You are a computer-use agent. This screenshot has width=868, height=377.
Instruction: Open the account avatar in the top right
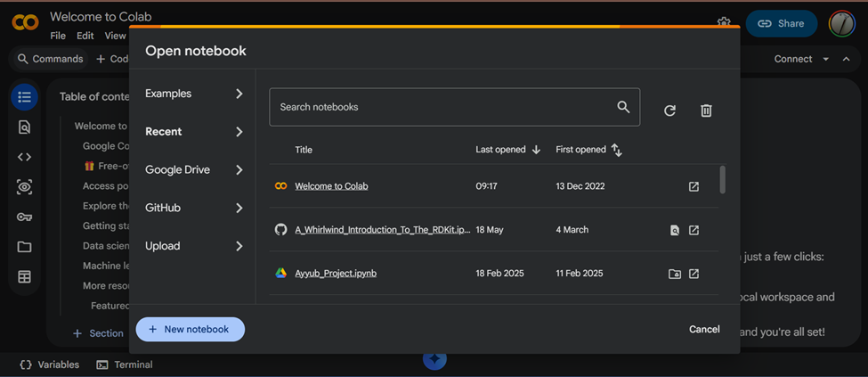pyautogui.click(x=842, y=23)
